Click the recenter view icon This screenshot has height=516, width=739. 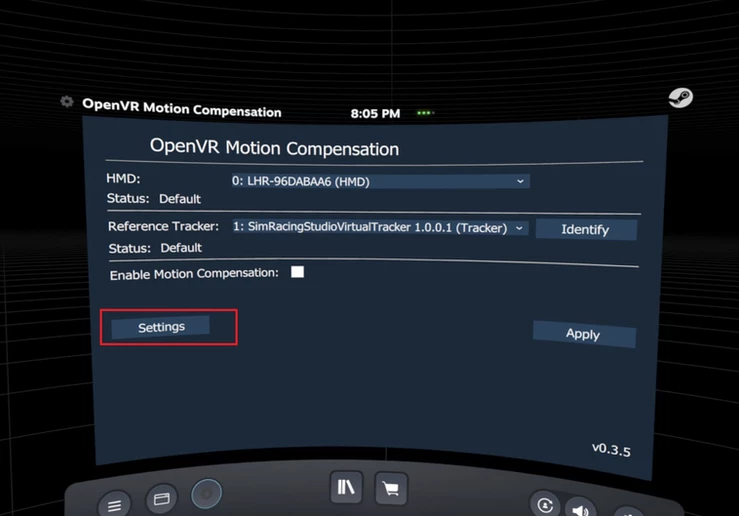[545, 505]
